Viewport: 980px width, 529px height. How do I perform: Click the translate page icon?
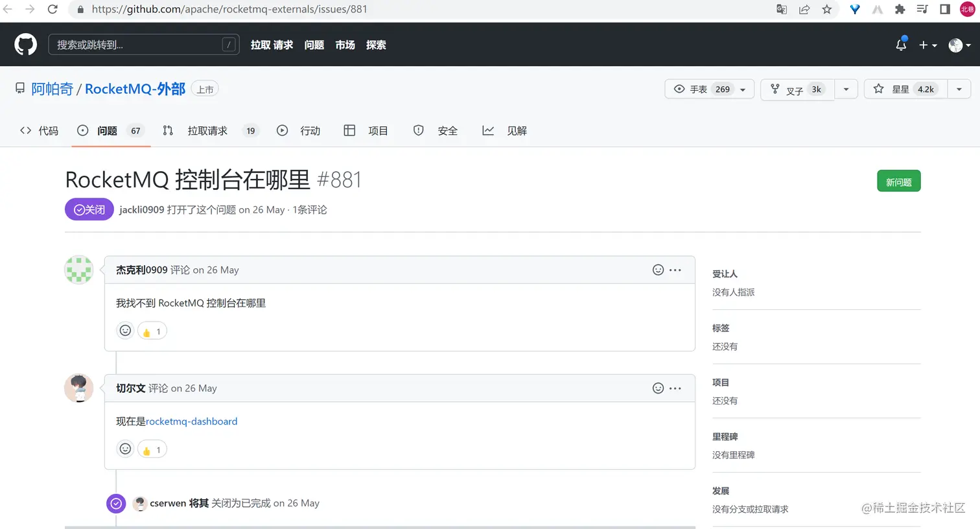pos(782,9)
